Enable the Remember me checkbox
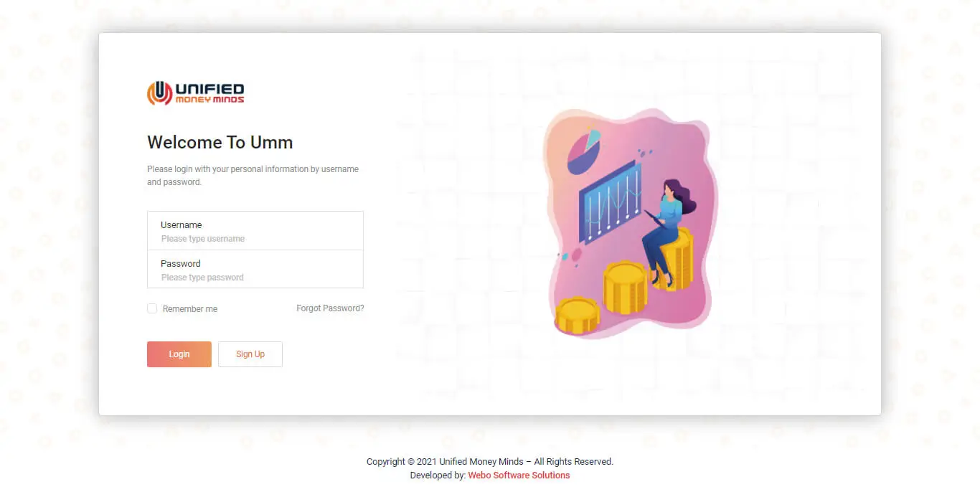This screenshot has height=492, width=980. pyautogui.click(x=152, y=308)
